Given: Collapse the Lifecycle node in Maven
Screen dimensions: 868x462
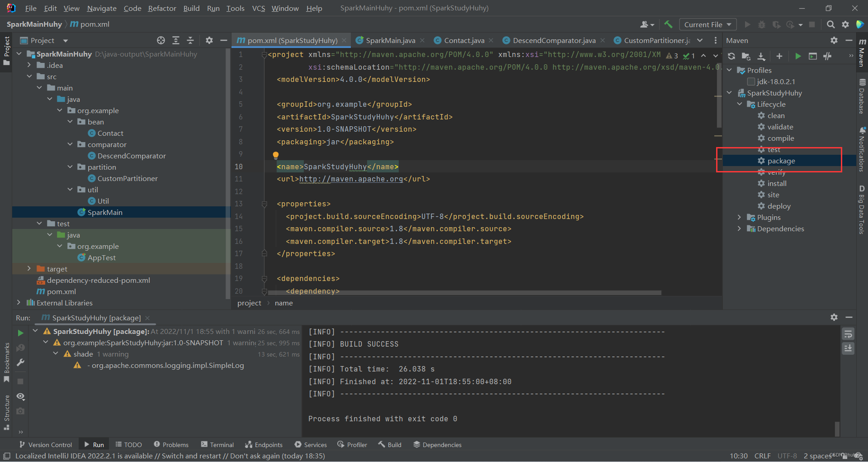Looking at the screenshot, I should point(740,104).
